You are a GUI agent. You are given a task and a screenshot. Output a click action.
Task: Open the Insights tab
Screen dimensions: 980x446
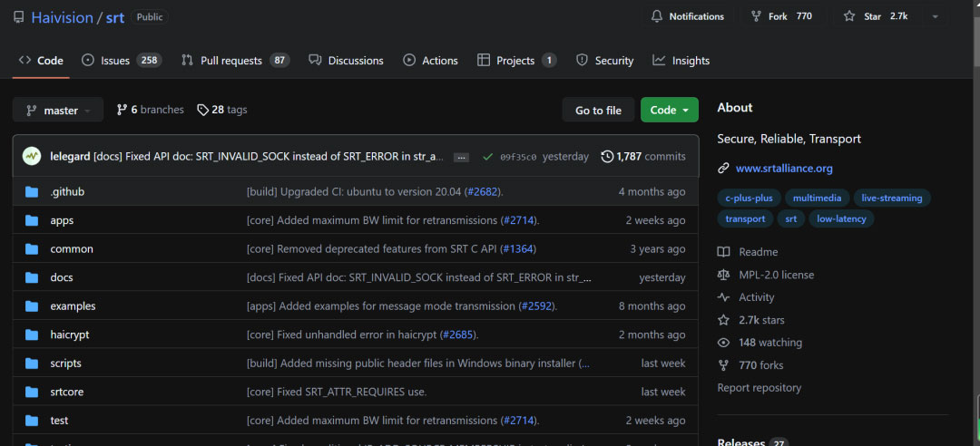tap(681, 61)
